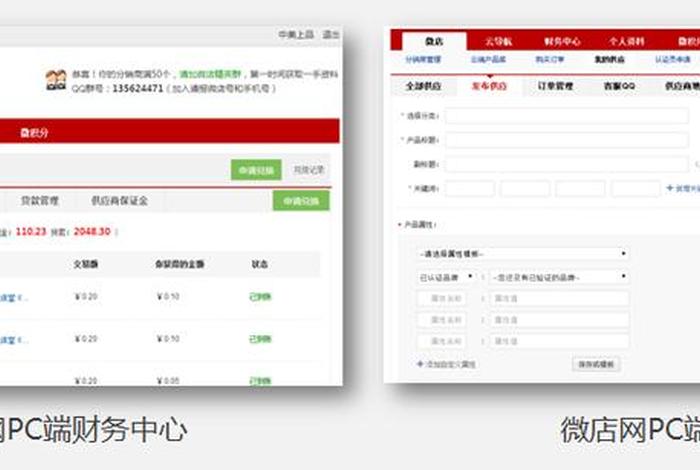Image resolution: width=700 pixels, height=470 pixels.
Task: Click the 交易额 column header
Action: point(86,264)
